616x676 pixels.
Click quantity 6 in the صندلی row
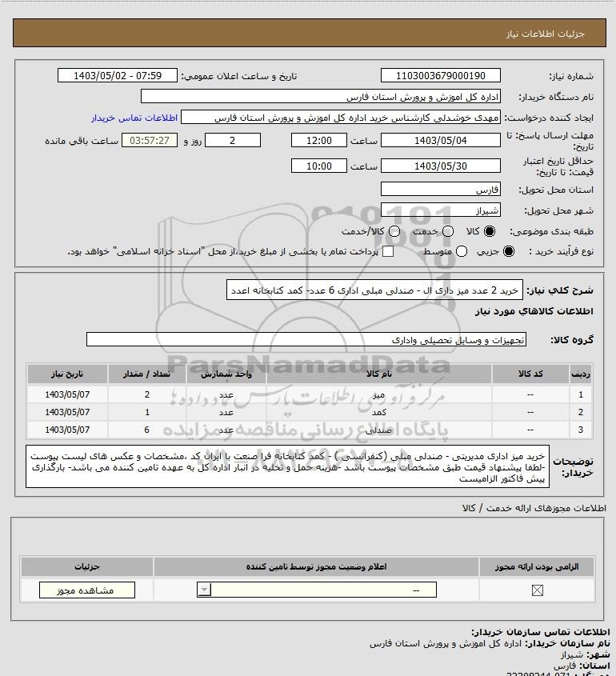click(146, 430)
